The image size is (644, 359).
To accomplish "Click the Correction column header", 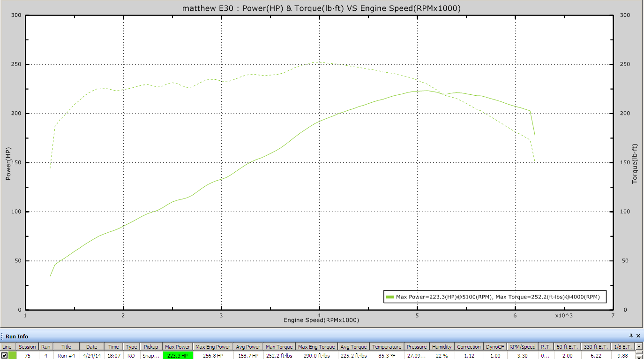I will click(x=469, y=347).
